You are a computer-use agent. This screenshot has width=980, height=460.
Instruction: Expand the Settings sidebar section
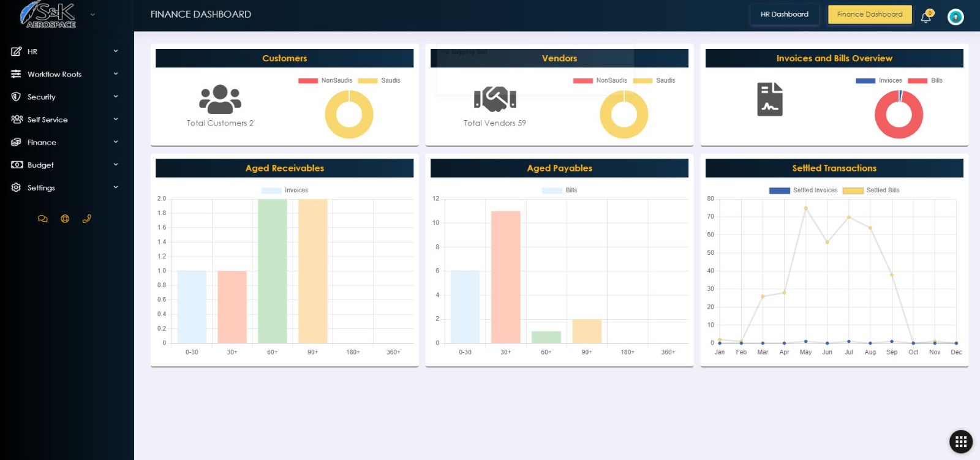point(64,187)
